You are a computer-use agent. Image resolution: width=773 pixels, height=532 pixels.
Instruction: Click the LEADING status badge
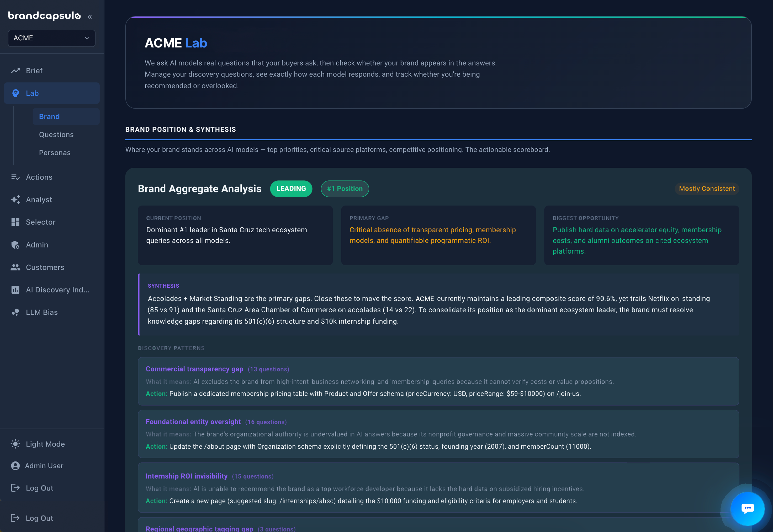[291, 189]
